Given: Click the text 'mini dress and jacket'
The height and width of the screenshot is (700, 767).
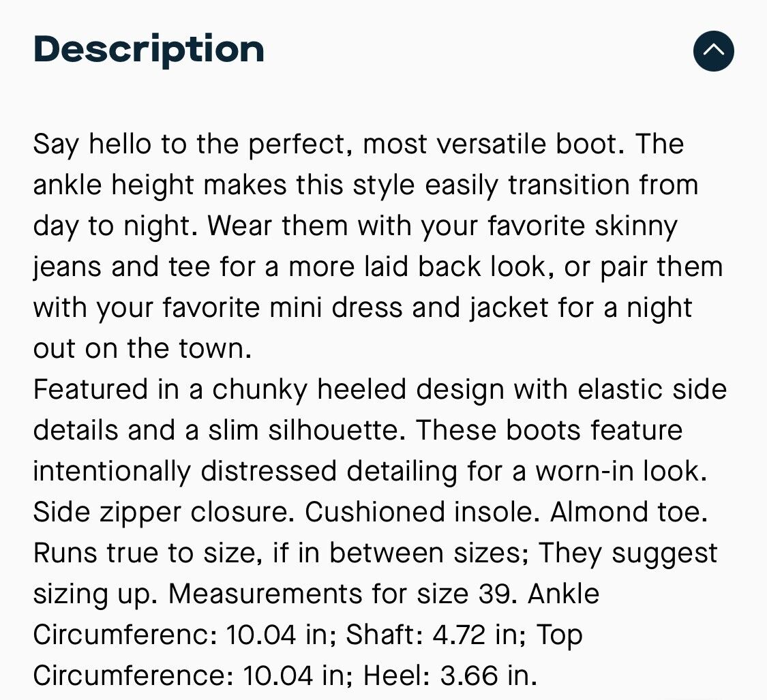Looking at the screenshot, I should click(x=409, y=308).
